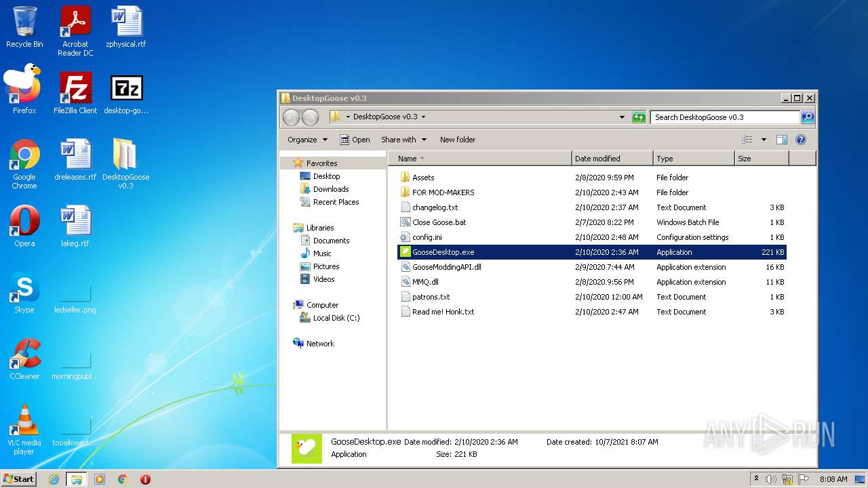Select Downloads in navigation pane
The height and width of the screenshot is (488, 868).
pyautogui.click(x=331, y=189)
